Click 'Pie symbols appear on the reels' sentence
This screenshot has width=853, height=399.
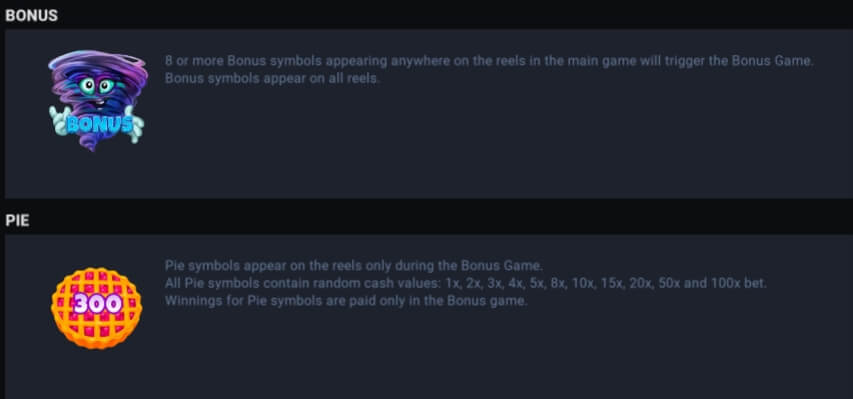[x=354, y=266]
